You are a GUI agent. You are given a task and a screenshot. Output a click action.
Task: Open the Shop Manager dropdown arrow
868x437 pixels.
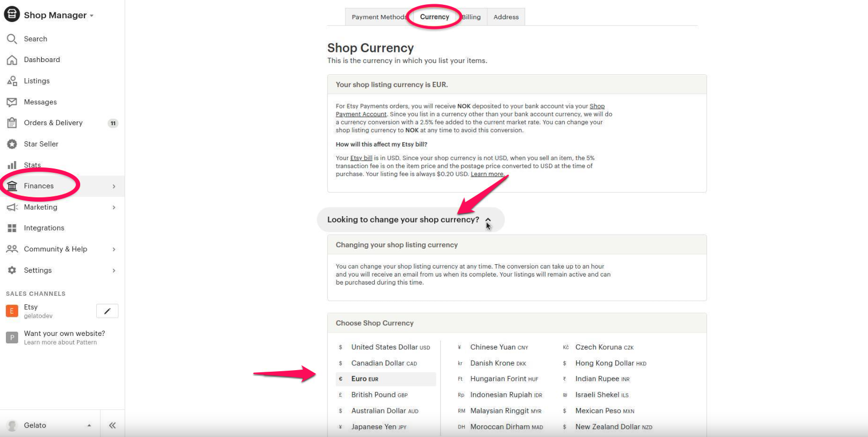91,16
